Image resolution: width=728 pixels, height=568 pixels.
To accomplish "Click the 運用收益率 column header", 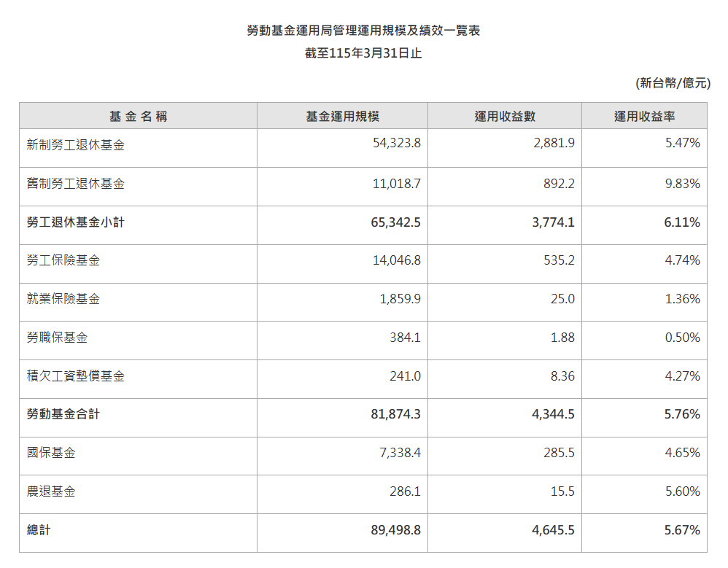I will click(644, 116).
